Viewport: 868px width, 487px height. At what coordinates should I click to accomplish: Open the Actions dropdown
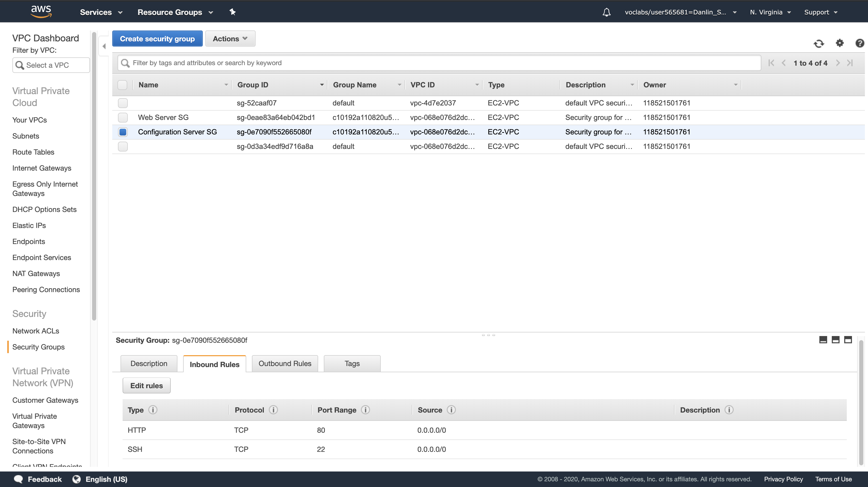[x=230, y=39]
